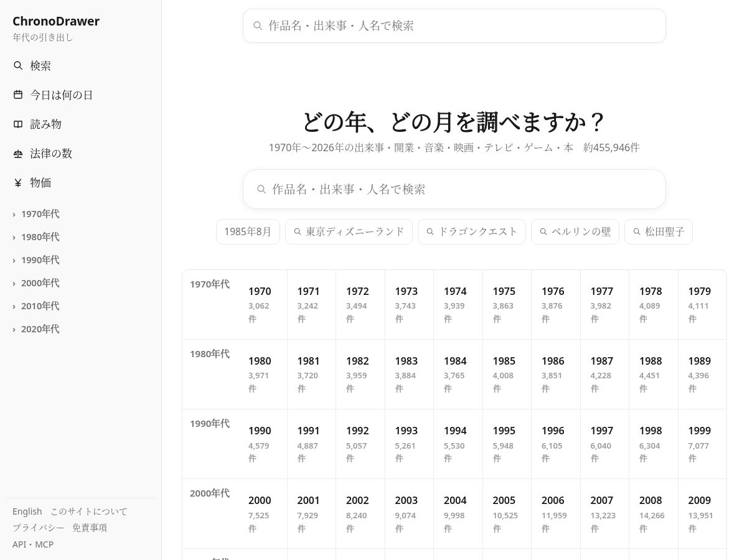Focus the top header search field
The width and height of the screenshot is (747, 560).
click(x=454, y=26)
